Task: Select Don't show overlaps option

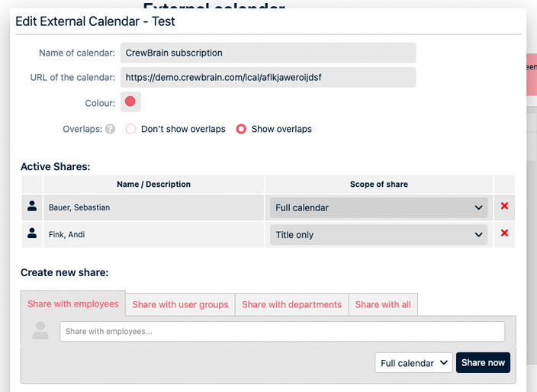Action: tap(131, 129)
